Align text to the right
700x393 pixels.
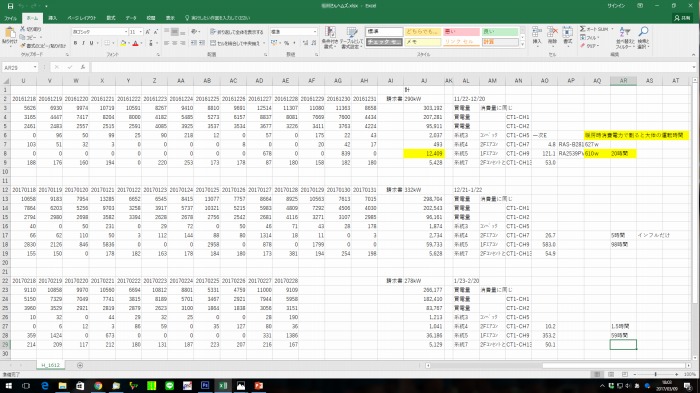(x=183, y=43)
